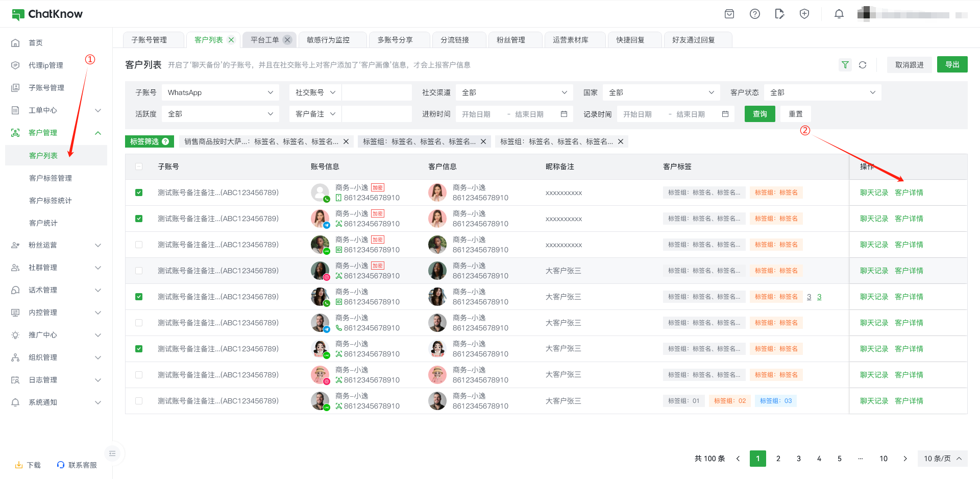The image size is (980, 479).
Task: Check the third row's checkbox
Action: tap(139, 245)
